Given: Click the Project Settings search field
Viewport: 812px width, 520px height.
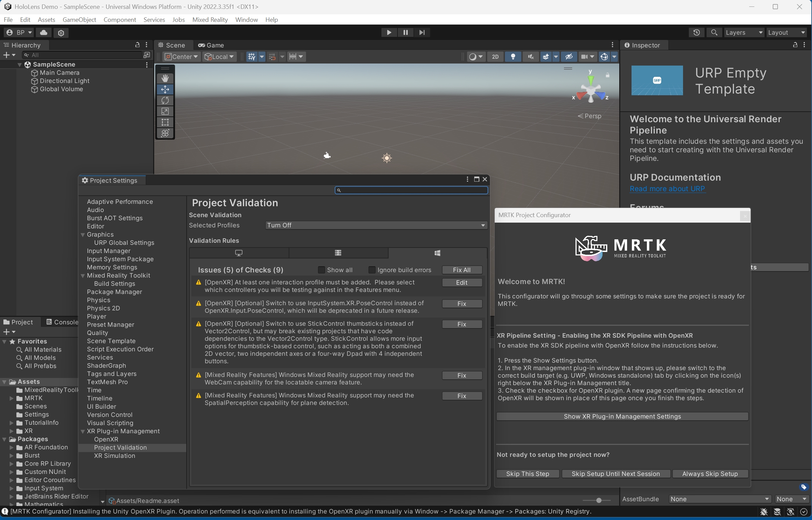Looking at the screenshot, I should coord(411,190).
